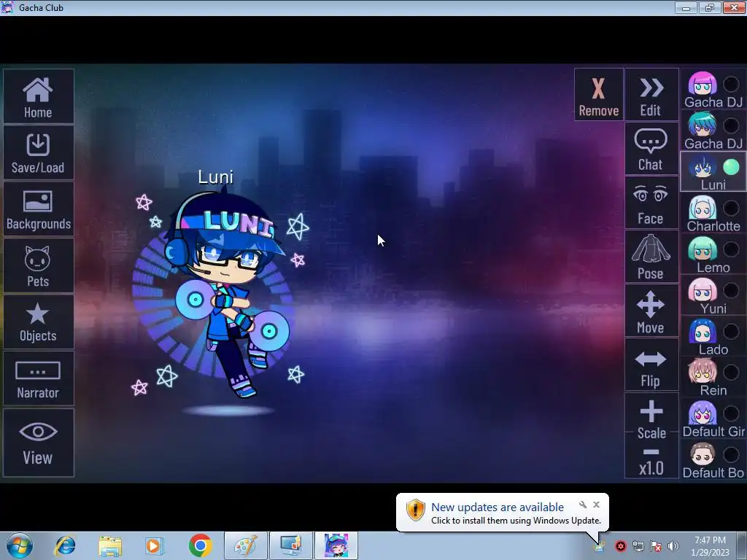Open Windows Explorer folder in taskbar
747x560 pixels.
pos(110,545)
